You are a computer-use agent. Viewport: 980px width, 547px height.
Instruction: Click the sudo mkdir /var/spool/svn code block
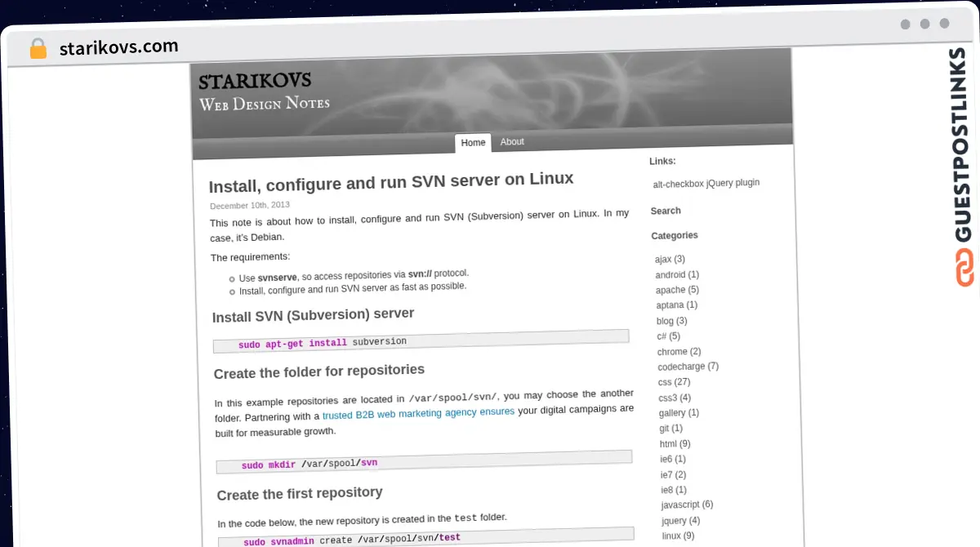pos(424,462)
